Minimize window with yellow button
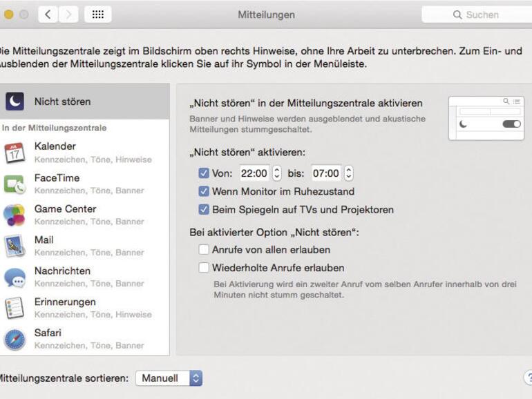The width and height of the screenshot is (532, 399). coord(9,14)
